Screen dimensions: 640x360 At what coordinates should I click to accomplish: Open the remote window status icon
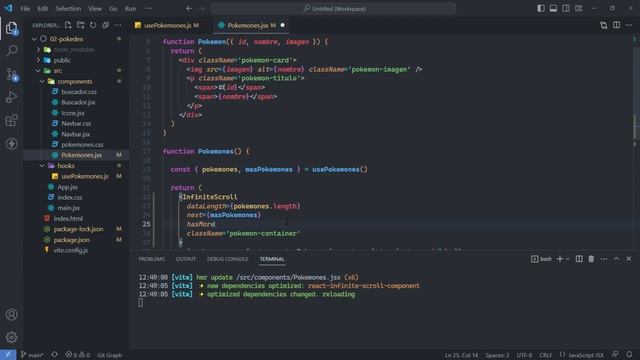[x=8, y=355]
